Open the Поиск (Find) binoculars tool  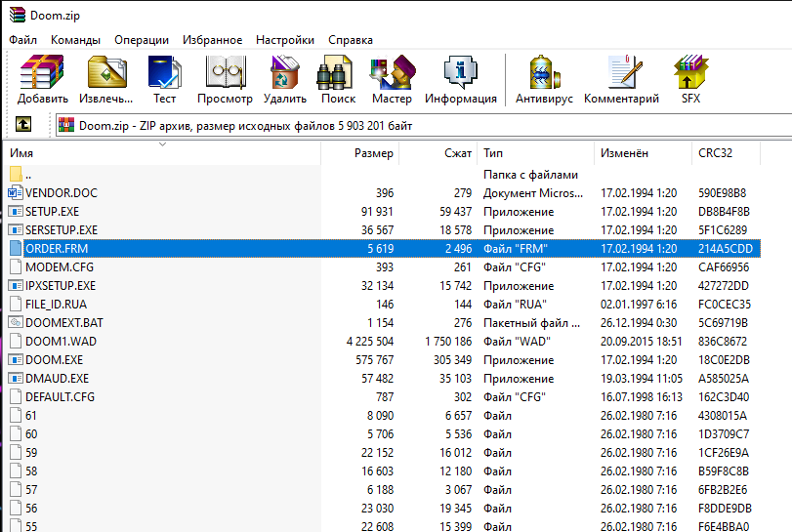point(338,76)
